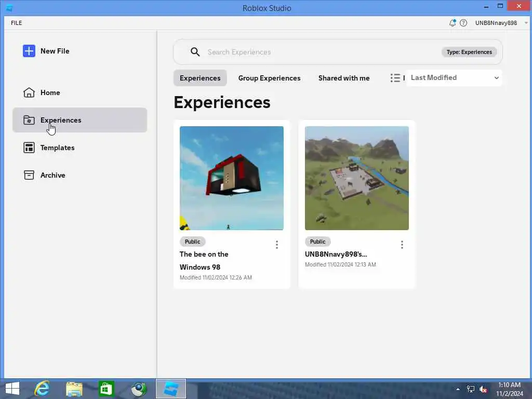
Task: Open the Archive sidebar section
Action: (x=79, y=175)
